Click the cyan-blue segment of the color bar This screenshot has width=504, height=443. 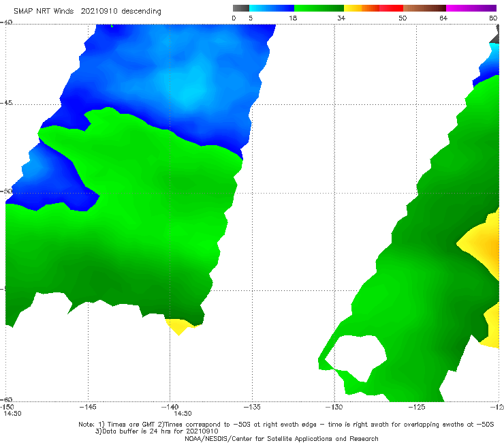pos(272,8)
